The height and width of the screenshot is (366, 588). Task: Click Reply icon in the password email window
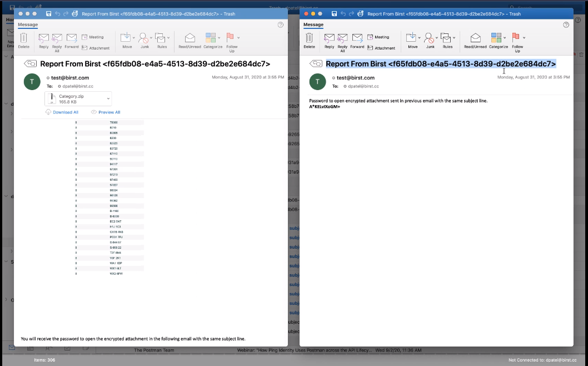[329, 39]
